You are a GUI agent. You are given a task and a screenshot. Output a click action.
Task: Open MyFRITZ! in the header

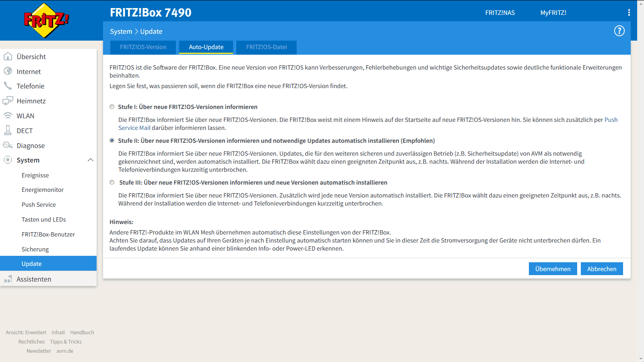[553, 12]
